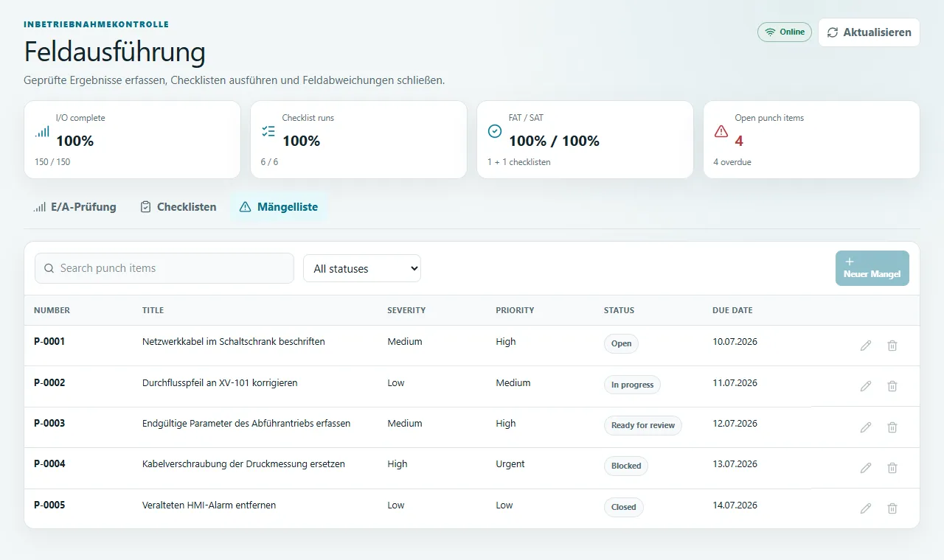
Task: Edit punch item P-0003
Action: point(866,427)
